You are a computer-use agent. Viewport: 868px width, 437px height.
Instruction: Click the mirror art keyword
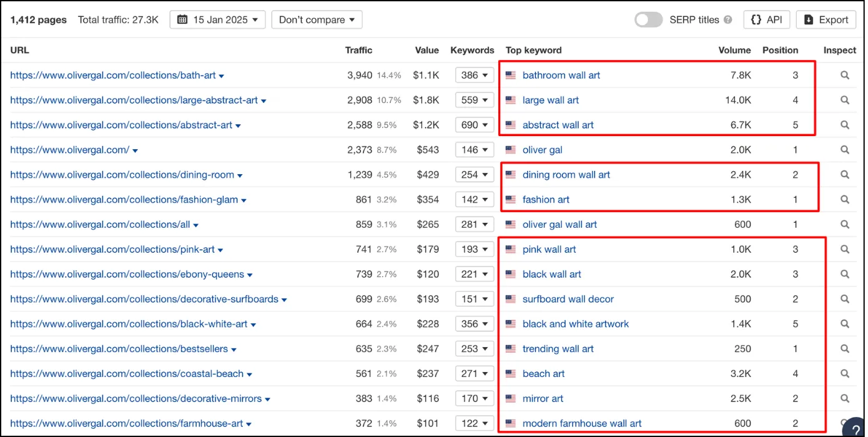click(543, 398)
